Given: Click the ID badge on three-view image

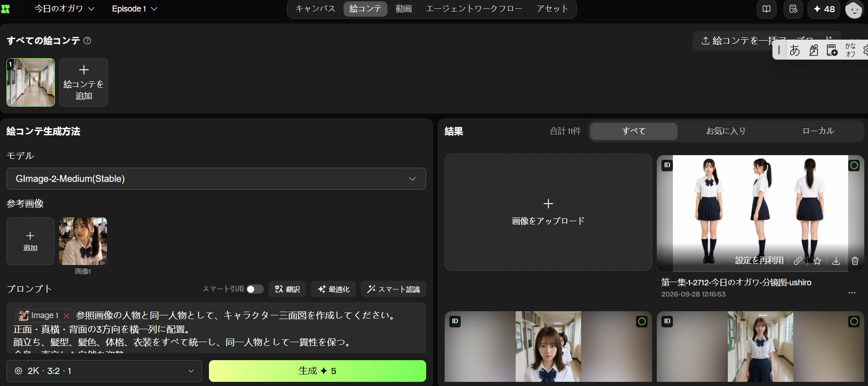Looking at the screenshot, I should tap(667, 165).
